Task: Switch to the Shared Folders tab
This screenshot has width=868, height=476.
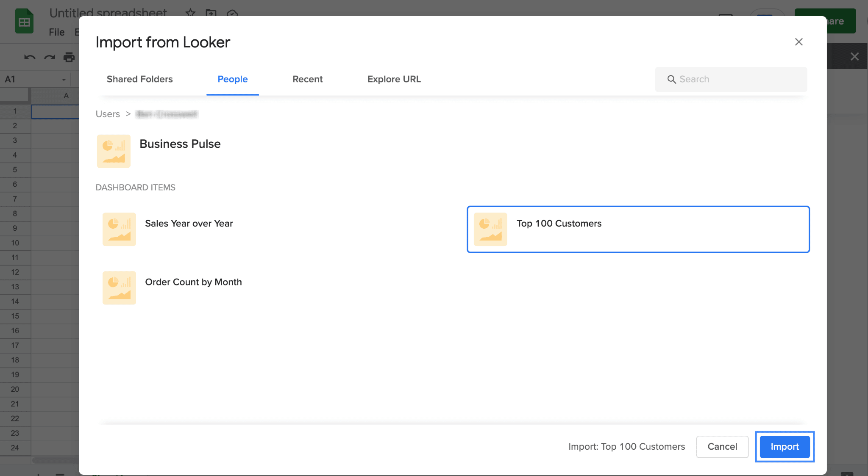Action: pyautogui.click(x=139, y=79)
